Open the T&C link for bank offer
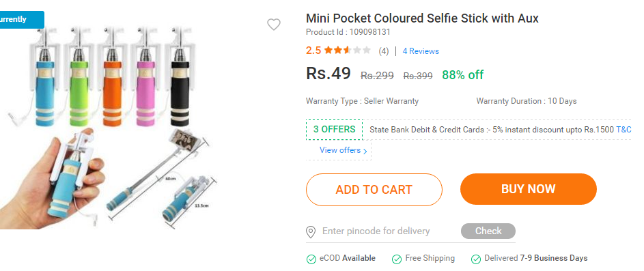644x271 pixels. [624, 130]
